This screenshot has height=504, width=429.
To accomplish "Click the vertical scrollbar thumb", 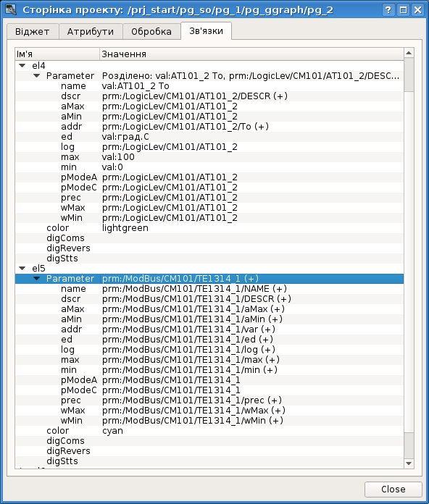I will pyautogui.click(x=409, y=75).
